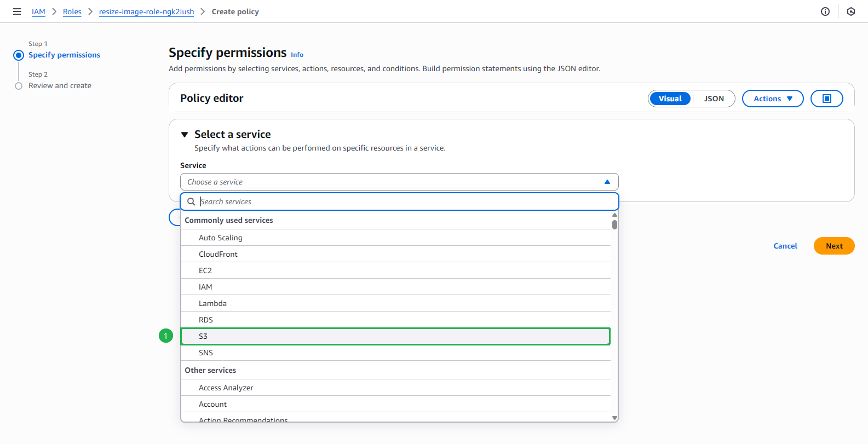Open the Actions dropdown button
868x444 pixels.
click(x=773, y=99)
